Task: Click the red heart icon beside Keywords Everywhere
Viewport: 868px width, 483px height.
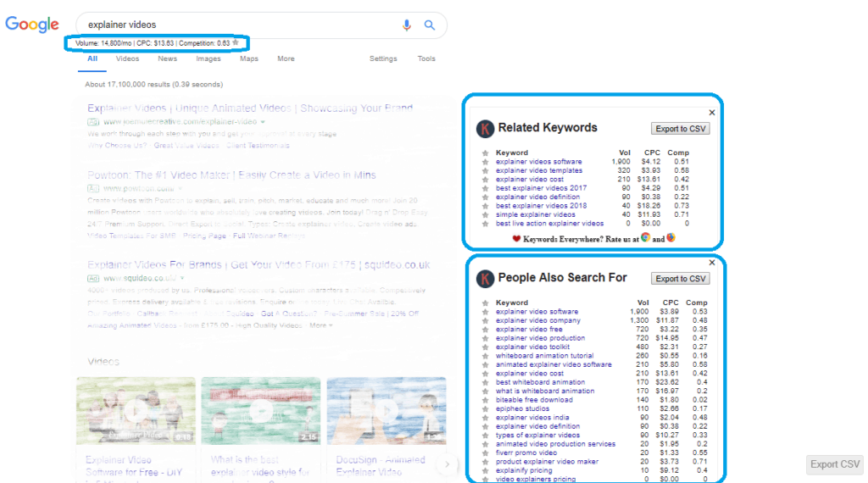Action: (x=516, y=239)
